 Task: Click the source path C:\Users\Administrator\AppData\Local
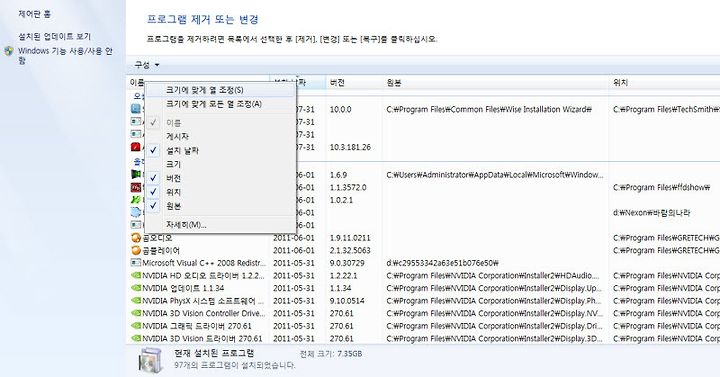tap(495, 174)
